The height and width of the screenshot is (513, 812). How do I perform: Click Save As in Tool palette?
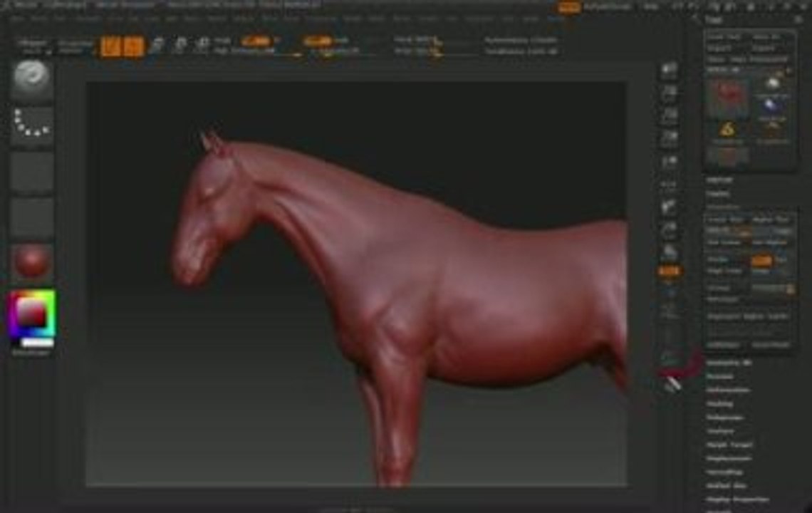click(766, 37)
